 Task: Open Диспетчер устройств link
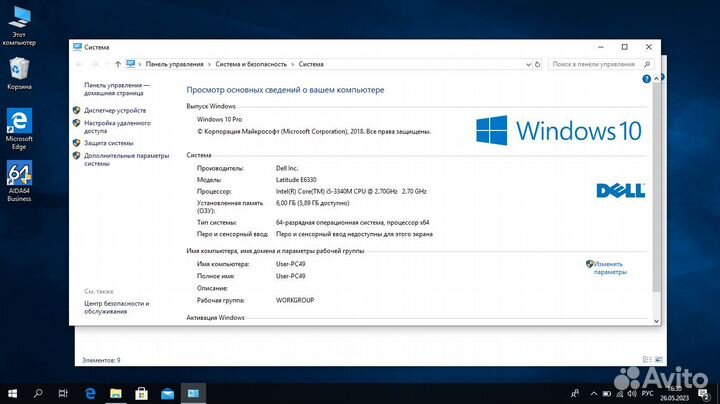(115, 111)
